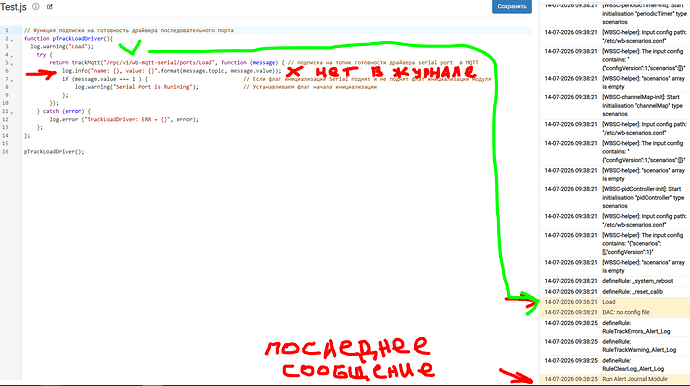
Task: Click the pTrackLoadDriver(); call on line 16
Action: pos(54,152)
